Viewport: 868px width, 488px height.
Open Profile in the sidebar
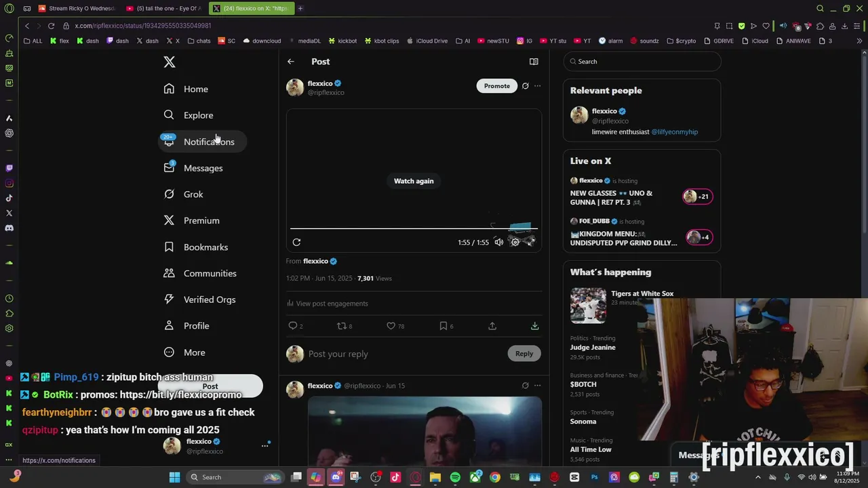click(x=186, y=326)
